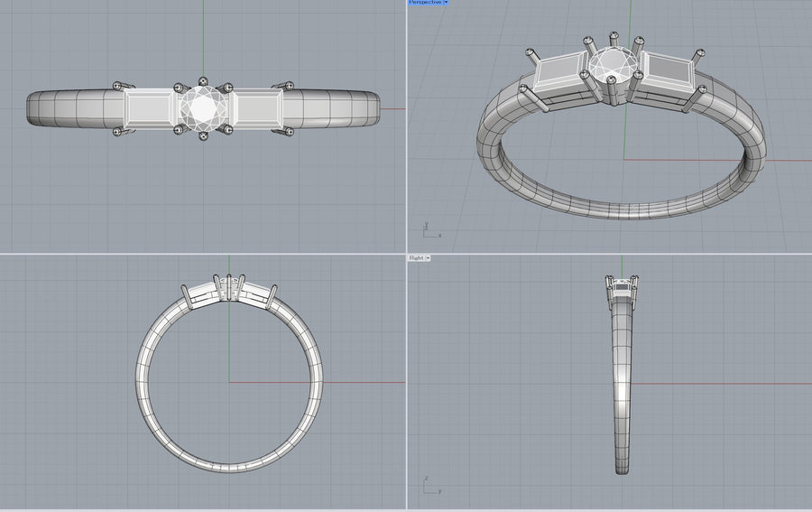Open the Right viewport dropdown arrow
Image resolution: width=812 pixels, height=512 pixels.
click(x=428, y=257)
